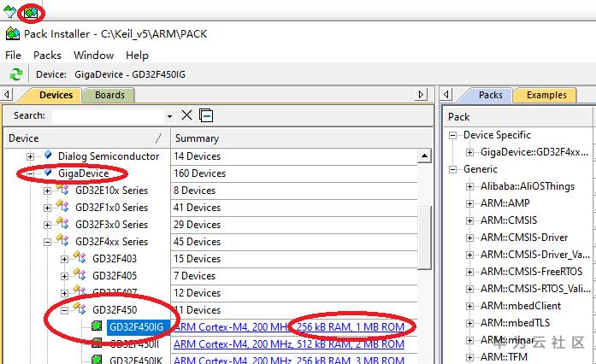Image resolution: width=596 pixels, height=364 pixels.
Task: Expand the GD32E10x Series node
Action: click(x=47, y=191)
